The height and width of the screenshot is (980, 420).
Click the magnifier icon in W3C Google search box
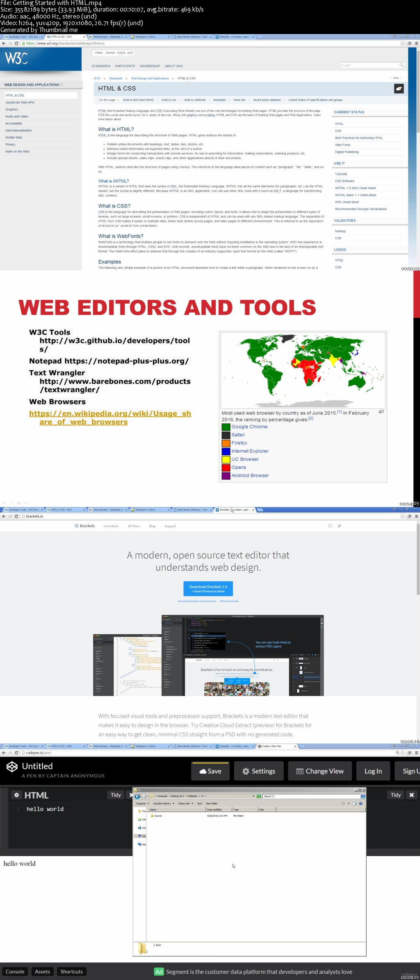tap(402, 65)
